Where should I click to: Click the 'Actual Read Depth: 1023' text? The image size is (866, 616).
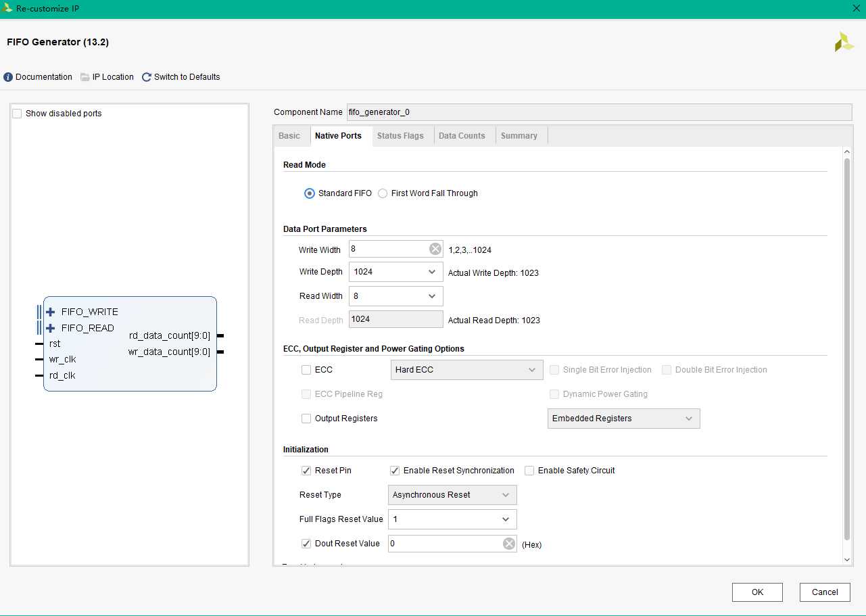coord(494,321)
